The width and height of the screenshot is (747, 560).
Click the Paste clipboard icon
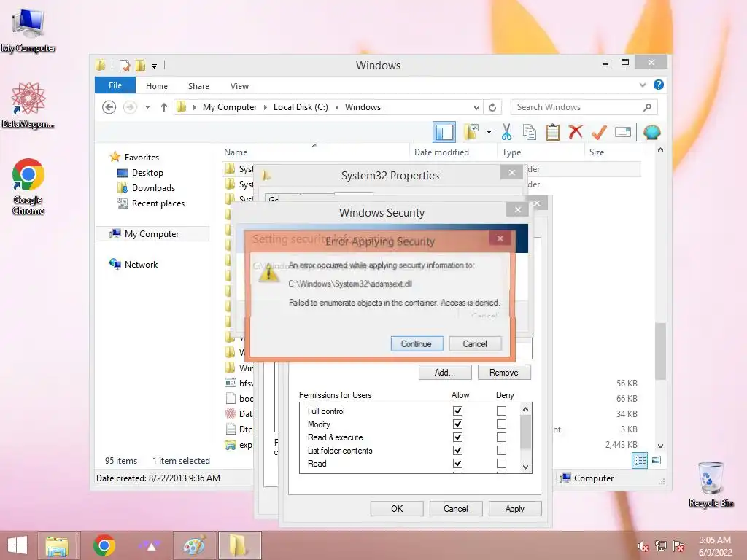[553, 132]
